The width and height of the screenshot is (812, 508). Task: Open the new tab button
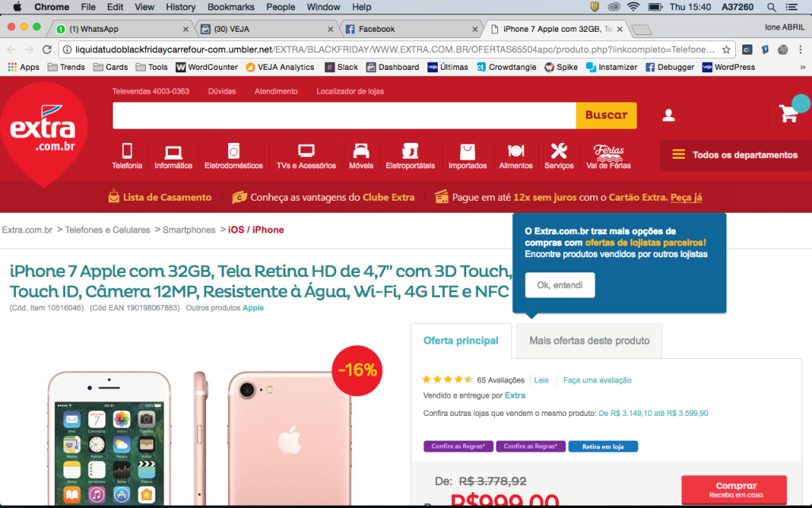coord(642,29)
